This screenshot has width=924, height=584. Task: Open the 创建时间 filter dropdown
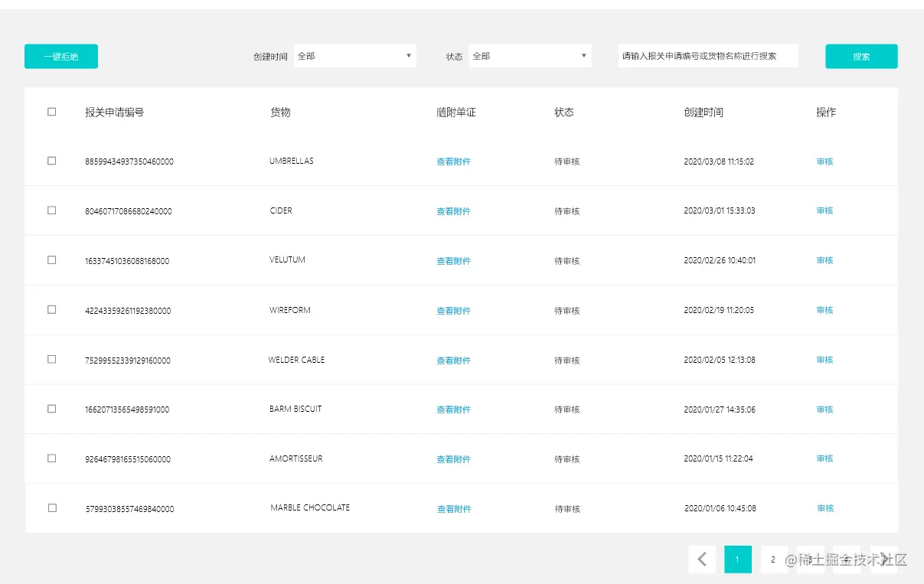click(x=354, y=55)
